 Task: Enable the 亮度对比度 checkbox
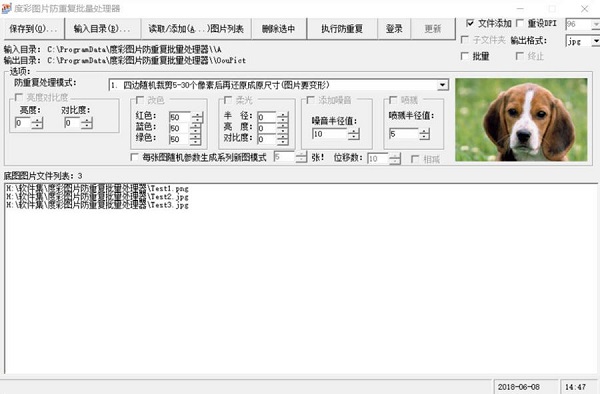[x=18, y=97]
